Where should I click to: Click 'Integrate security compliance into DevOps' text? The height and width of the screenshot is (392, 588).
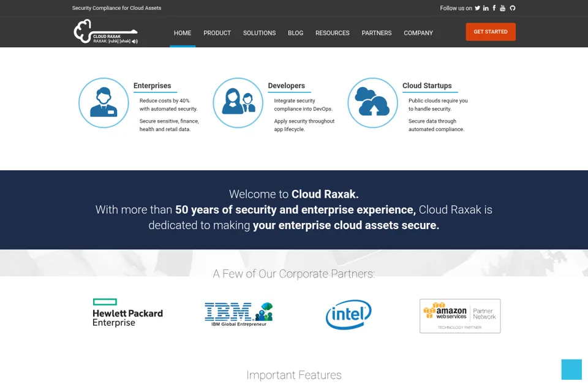[x=303, y=105]
